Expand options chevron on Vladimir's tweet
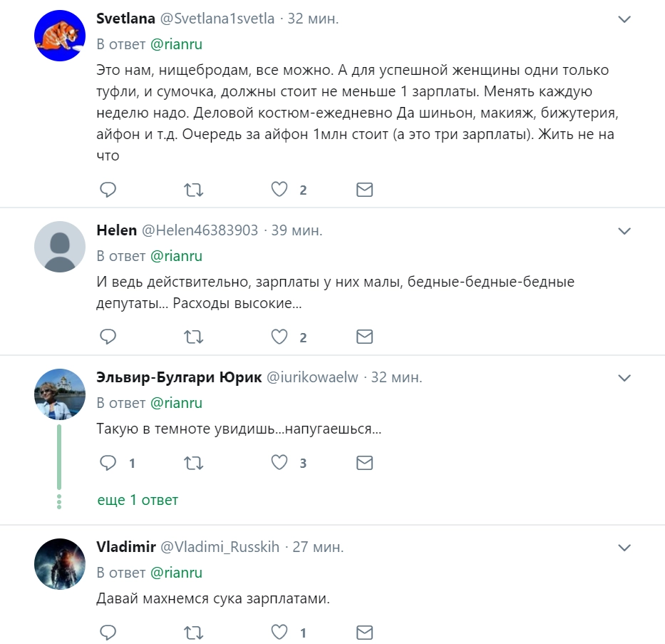 click(624, 547)
